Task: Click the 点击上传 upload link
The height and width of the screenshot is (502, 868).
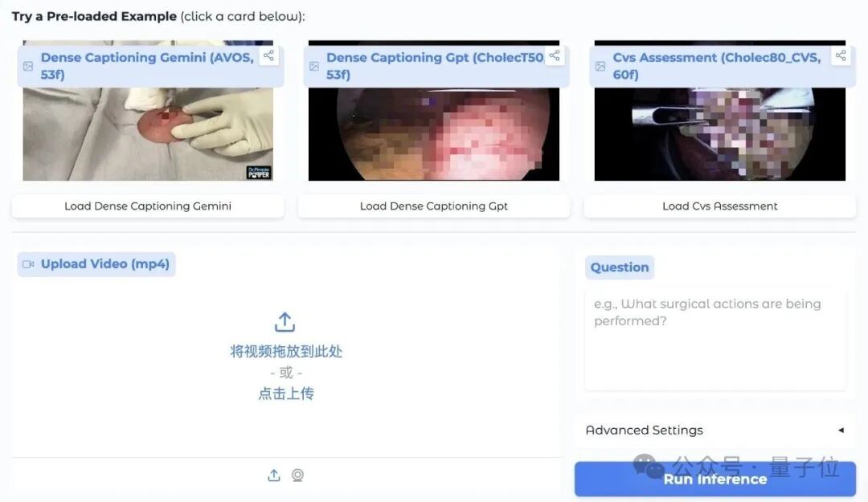Action: click(x=285, y=393)
